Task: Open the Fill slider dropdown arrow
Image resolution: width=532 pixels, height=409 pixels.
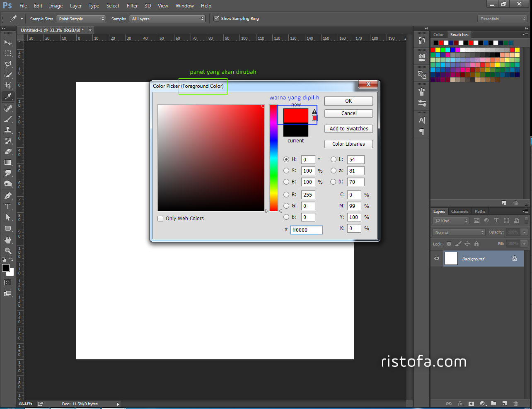Action: coord(524,244)
